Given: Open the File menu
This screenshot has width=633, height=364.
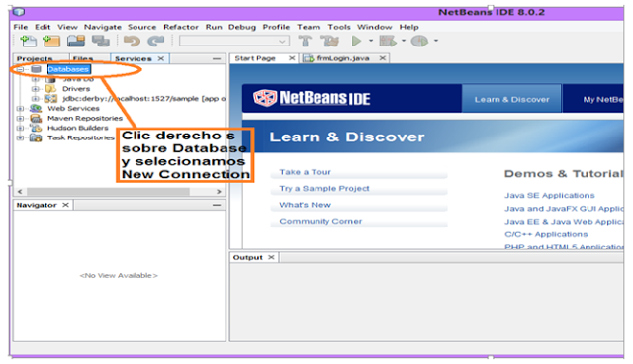Looking at the screenshot, I should pos(21,27).
